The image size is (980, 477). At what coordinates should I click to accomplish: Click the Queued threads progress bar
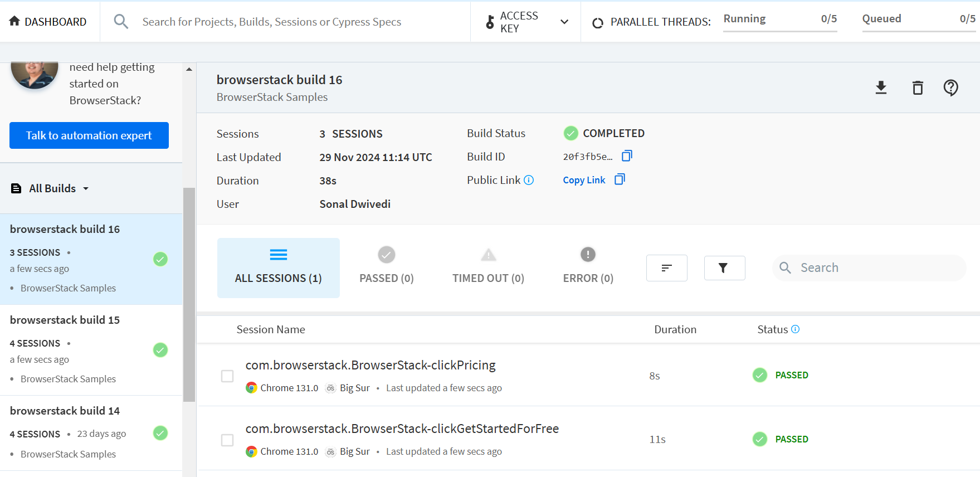tap(919, 31)
